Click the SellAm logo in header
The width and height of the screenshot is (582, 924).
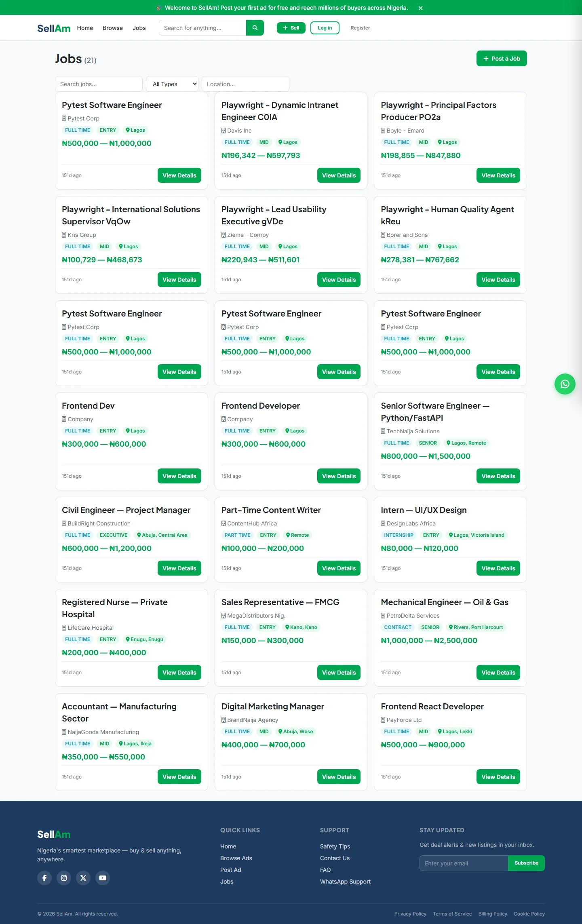pos(54,28)
